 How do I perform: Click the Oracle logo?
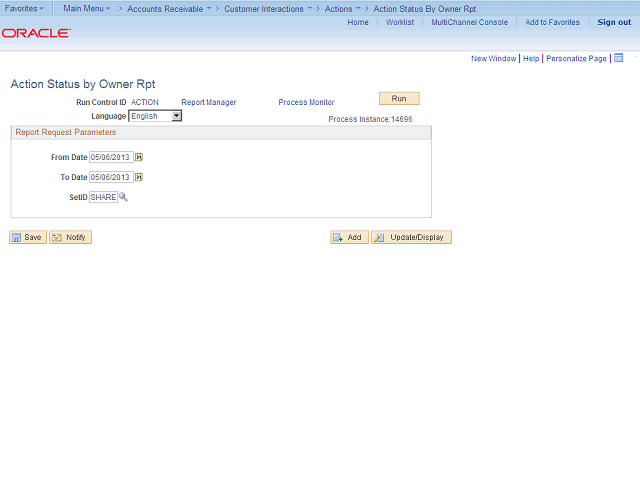[36, 33]
